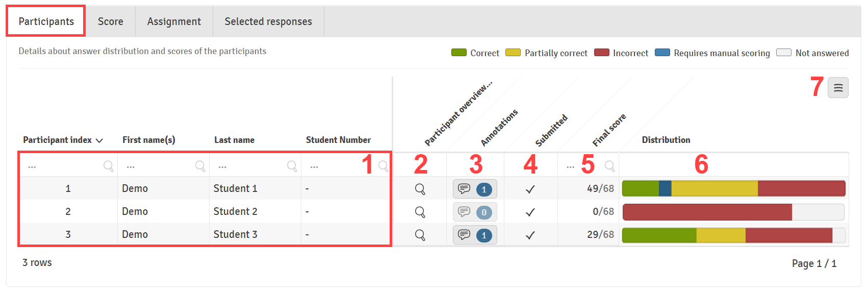
Task: Click the Student Number column header
Action: pos(338,140)
